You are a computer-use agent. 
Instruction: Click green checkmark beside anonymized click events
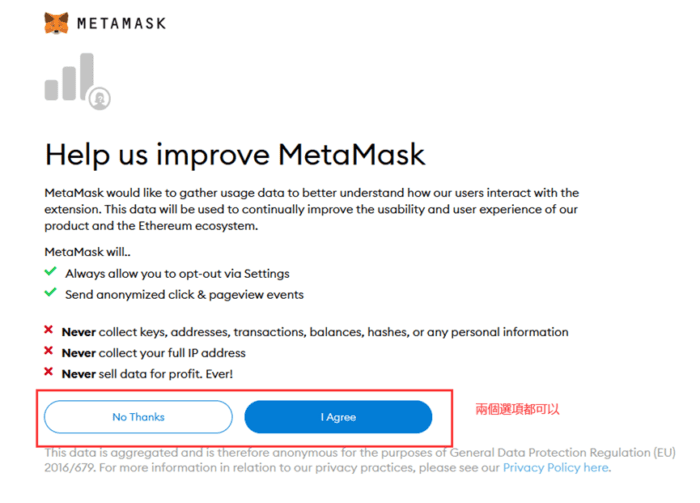(x=50, y=292)
